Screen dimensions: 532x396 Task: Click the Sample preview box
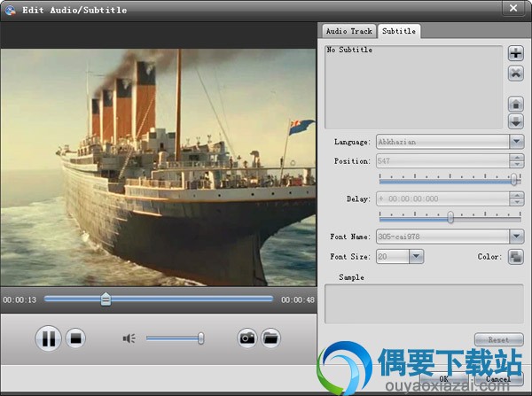click(424, 304)
